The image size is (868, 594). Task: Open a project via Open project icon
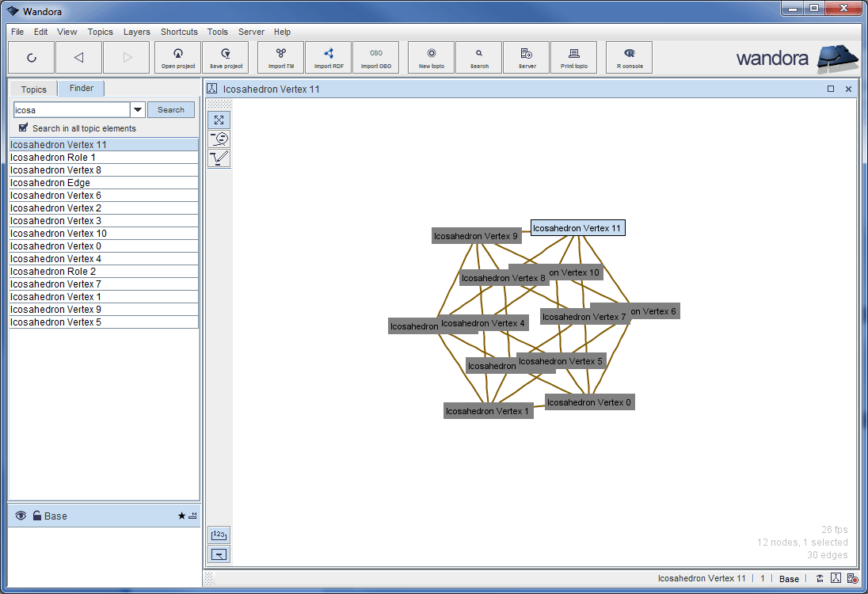pos(177,57)
